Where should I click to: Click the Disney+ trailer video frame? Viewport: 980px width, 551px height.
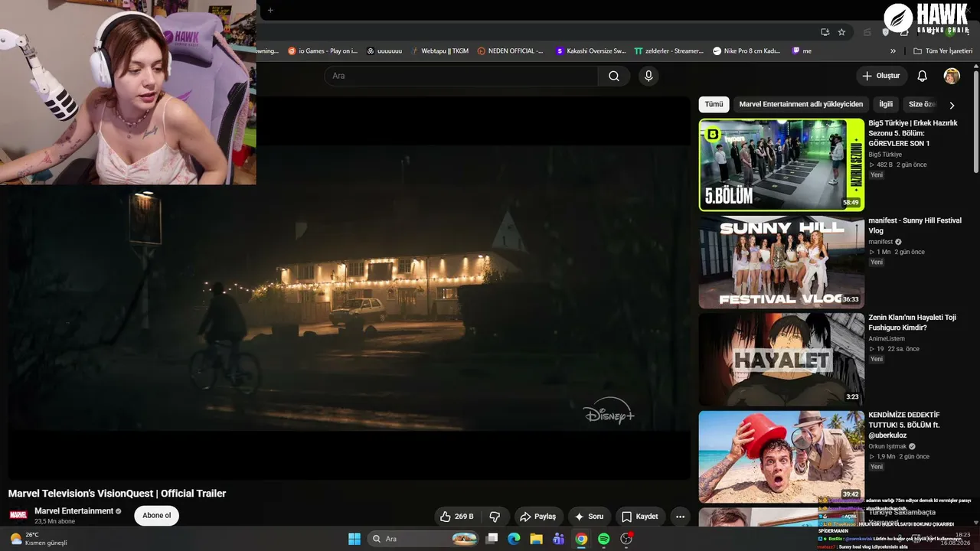point(349,288)
